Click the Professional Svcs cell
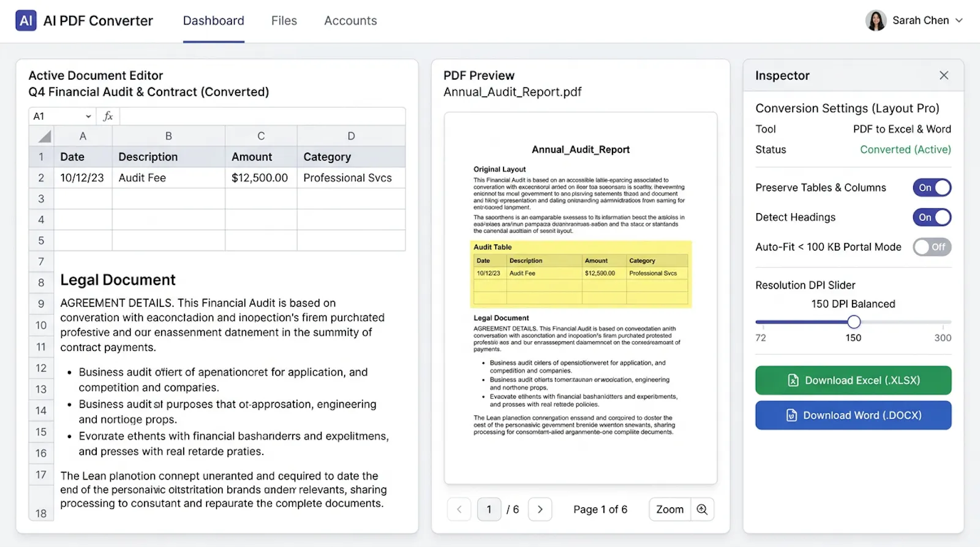The height and width of the screenshot is (547, 980). (x=351, y=178)
